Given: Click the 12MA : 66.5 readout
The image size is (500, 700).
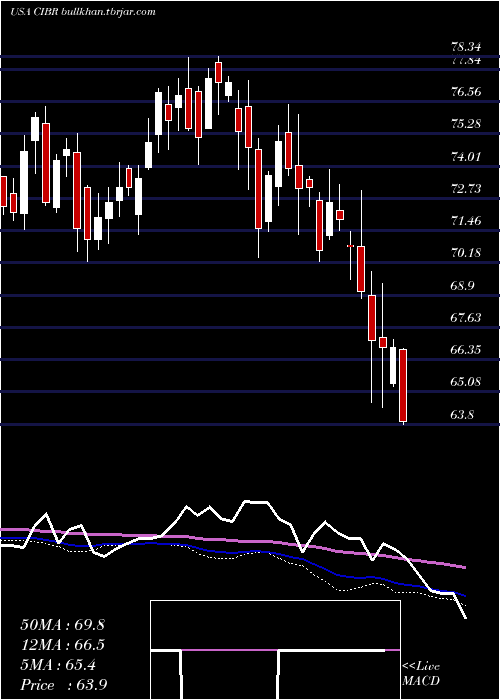Looking at the screenshot, I should (x=62, y=645).
